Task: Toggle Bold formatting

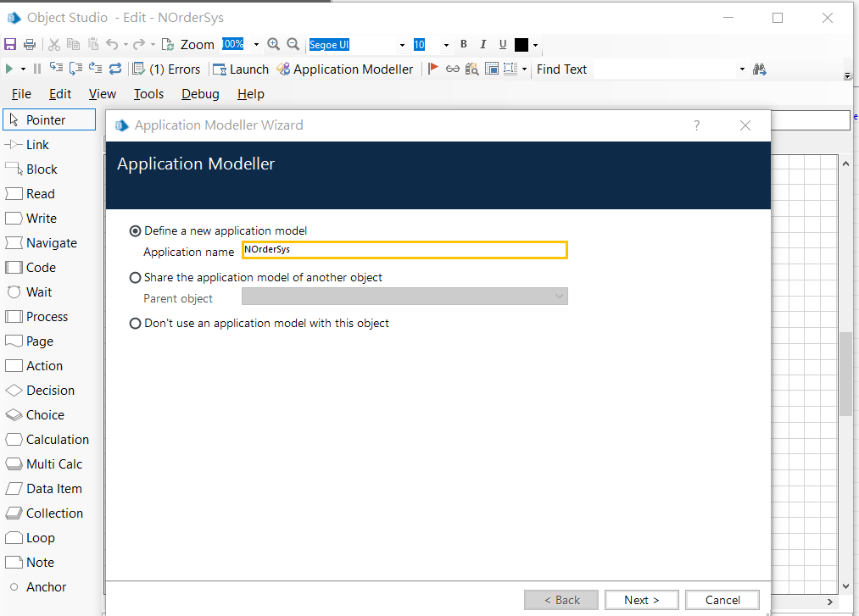Action: [464, 44]
